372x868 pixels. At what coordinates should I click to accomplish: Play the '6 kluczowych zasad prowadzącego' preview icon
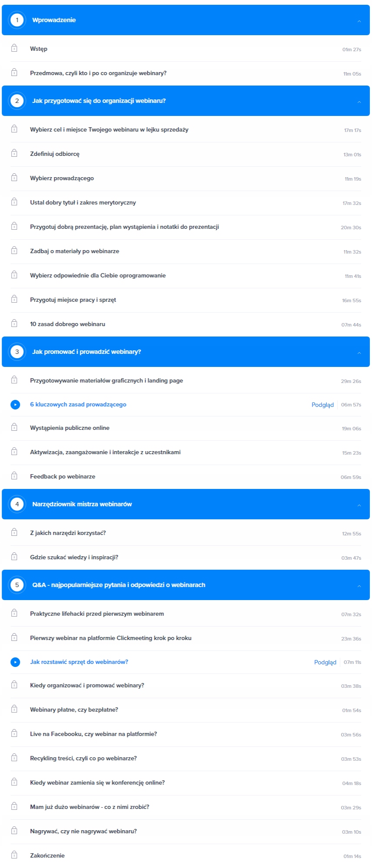pos(15,405)
